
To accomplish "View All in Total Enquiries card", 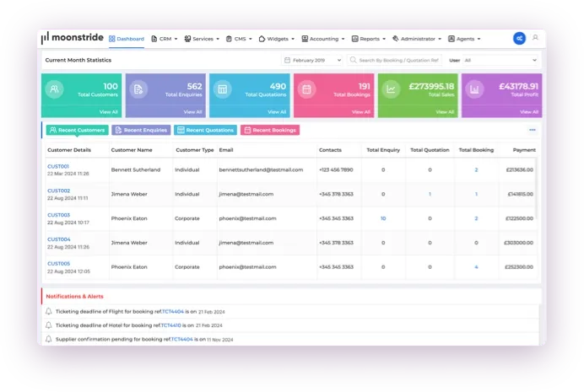I will point(192,111).
